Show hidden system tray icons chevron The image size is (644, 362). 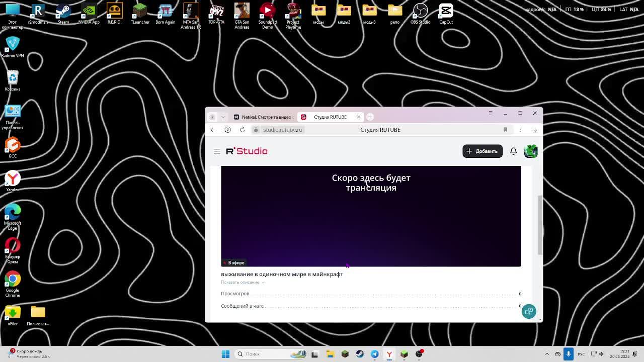(x=547, y=354)
